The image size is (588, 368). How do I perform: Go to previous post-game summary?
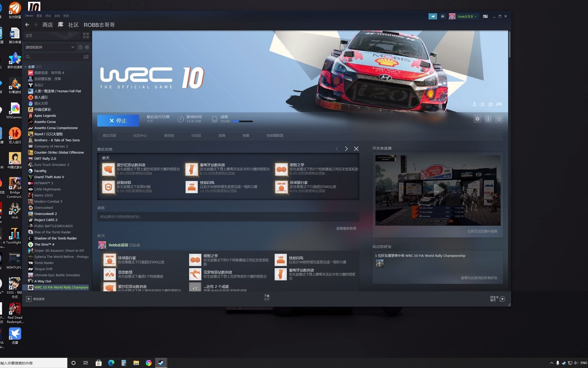pos(337,149)
